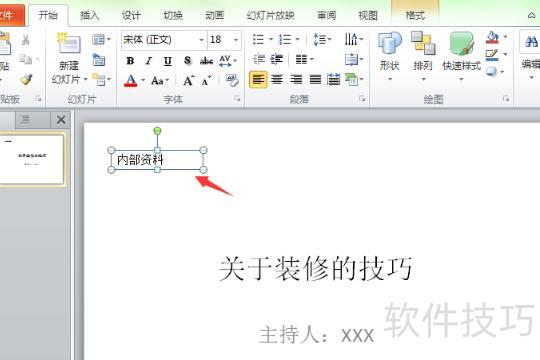Screen dimensions: 540x360
Task: Click the Shape Fill paint bucket
Action: pyautogui.click(x=492, y=37)
